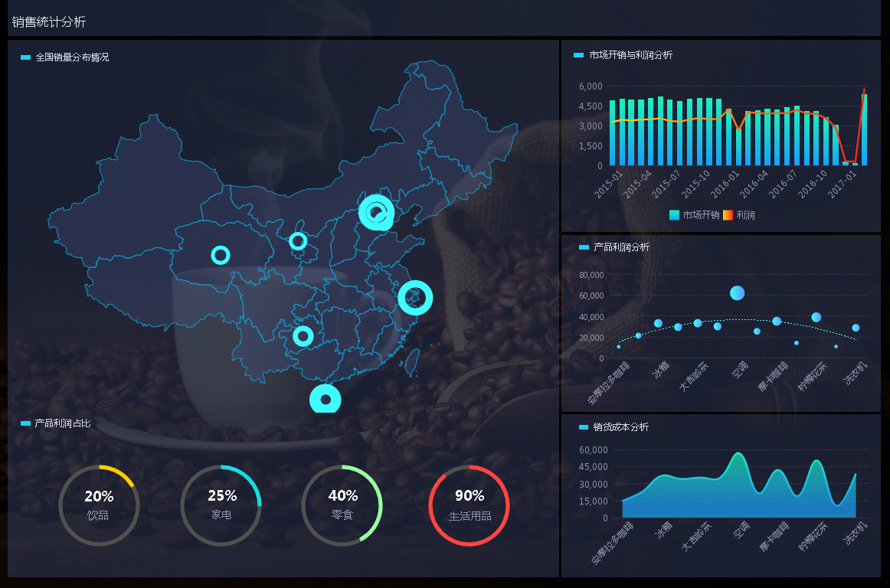890x588 pixels.
Task: Select the ring marker on the east coast
Action: 415,298
